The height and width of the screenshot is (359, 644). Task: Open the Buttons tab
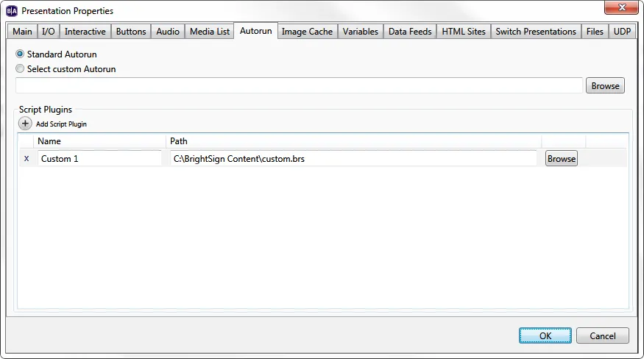pos(131,32)
